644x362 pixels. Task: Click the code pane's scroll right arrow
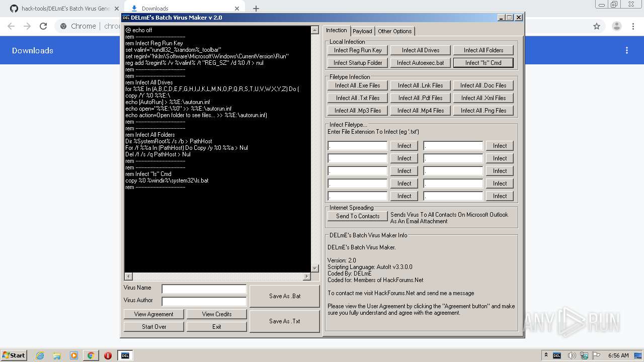click(307, 277)
